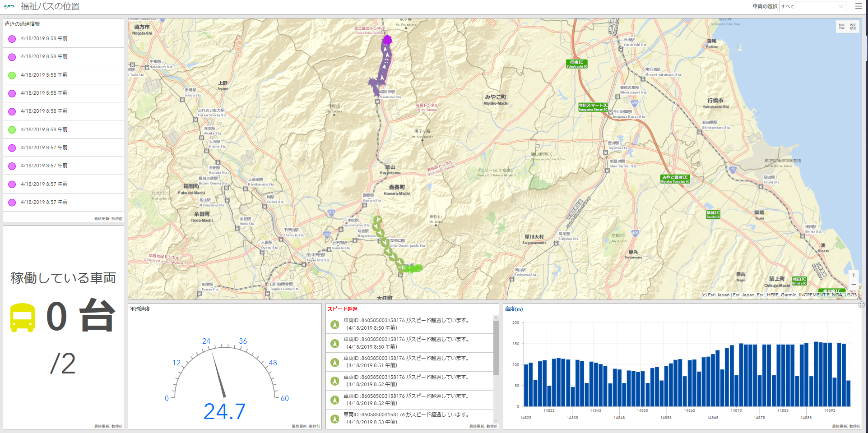Expand the altitude chart to full screen
The width and height of the screenshot is (868, 433).
click(861, 305)
